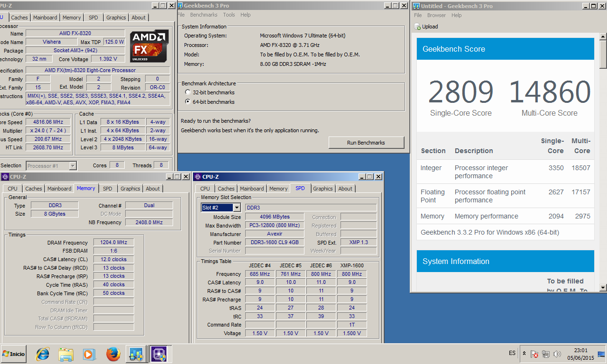The height and width of the screenshot is (364, 607).
Task: Open SPD tab in CPU-Z Memory window
Action: click(x=108, y=189)
